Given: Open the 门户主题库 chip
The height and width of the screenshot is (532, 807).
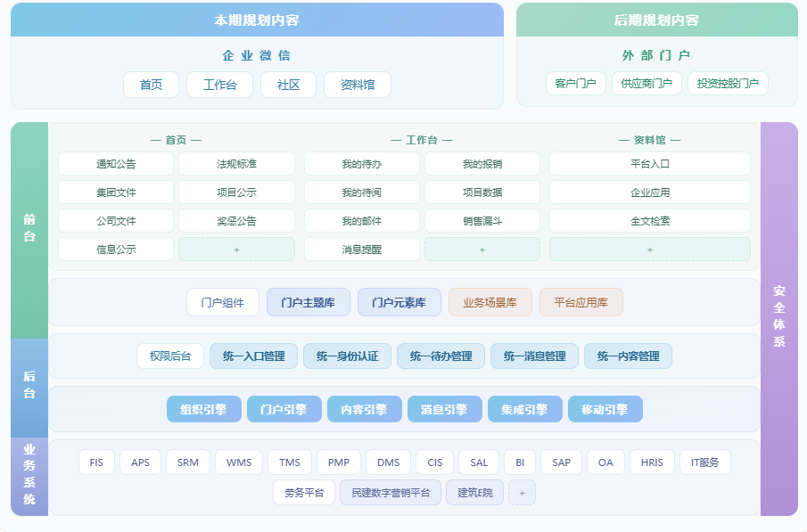Looking at the screenshot, I should pos(309,302).
